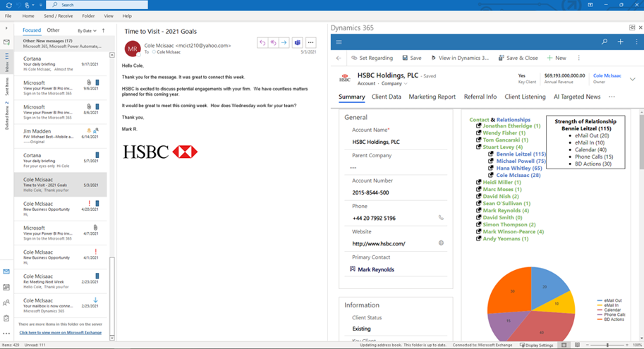Click the Dynamics pane options icon
644x349 pixels.
point(632,27)
